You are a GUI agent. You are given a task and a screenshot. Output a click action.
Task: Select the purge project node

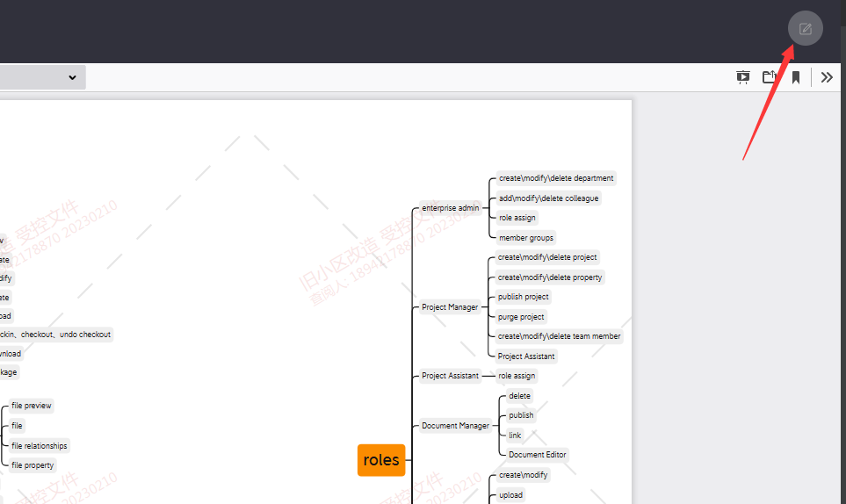tap(521, 317)
